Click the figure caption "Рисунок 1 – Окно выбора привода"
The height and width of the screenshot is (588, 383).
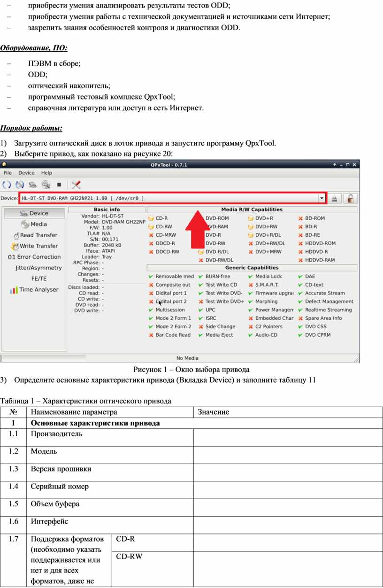(x=191, y=369)
